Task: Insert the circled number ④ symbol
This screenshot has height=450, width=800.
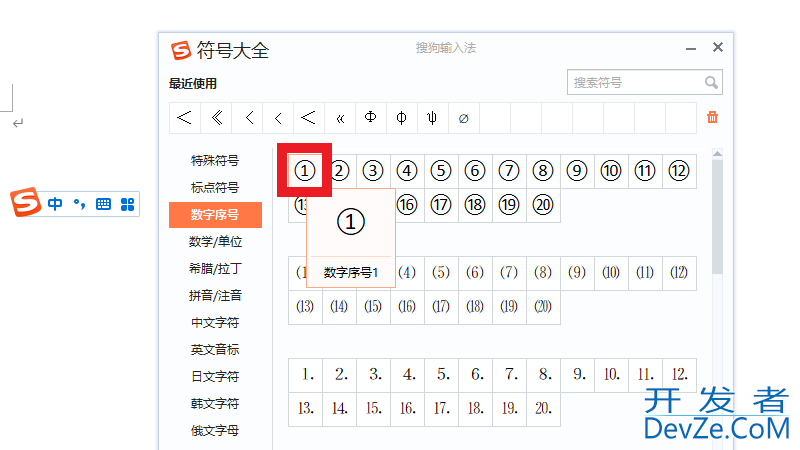Action: tap(407, 171)
